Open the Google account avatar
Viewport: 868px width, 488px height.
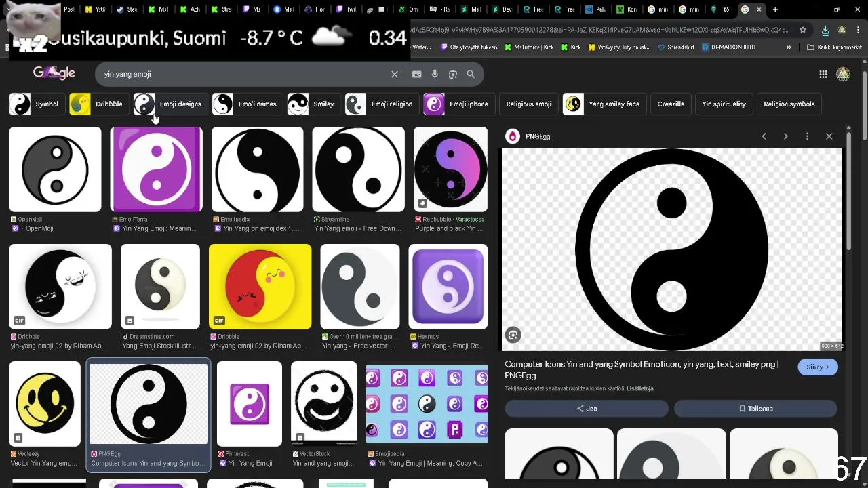(843, 74)
